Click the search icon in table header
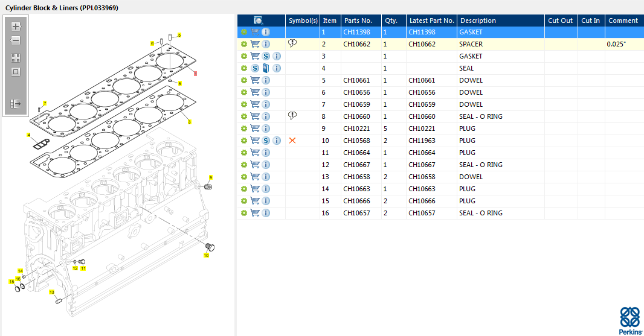The height and width of the screenshot is (336, 644). pyautogui.click(x=258, y=21)
